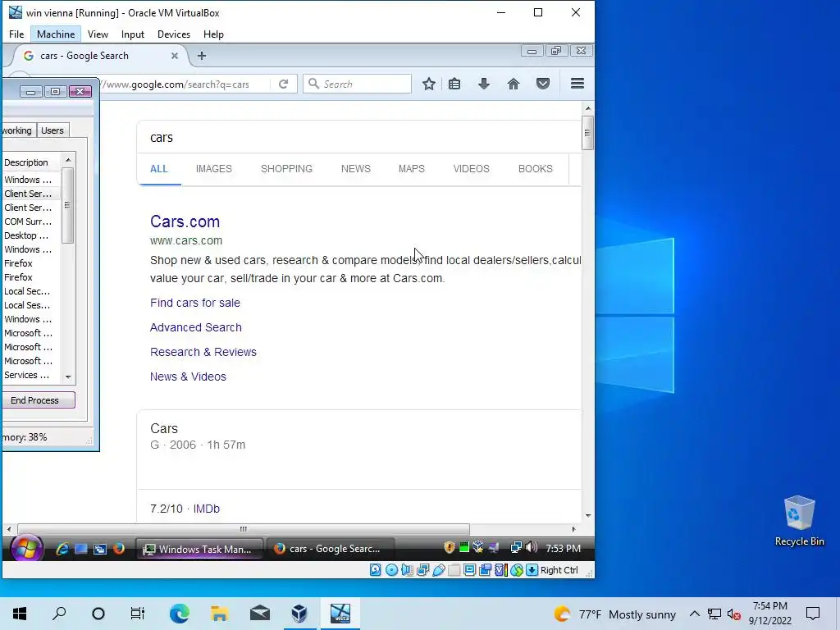Viewport: 840px width, 630px height.
Task: Open the VirtualBox Input menu
Action: (x=132, y=34)
